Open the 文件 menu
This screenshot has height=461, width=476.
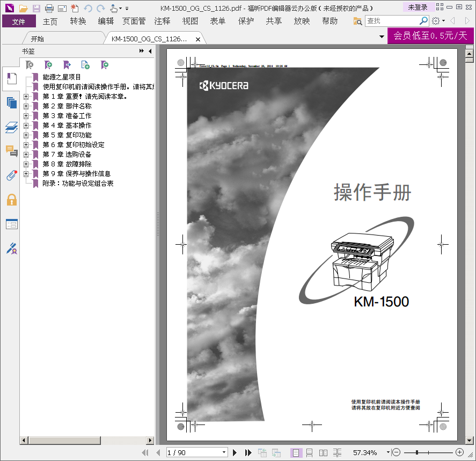tap(19, 21)
